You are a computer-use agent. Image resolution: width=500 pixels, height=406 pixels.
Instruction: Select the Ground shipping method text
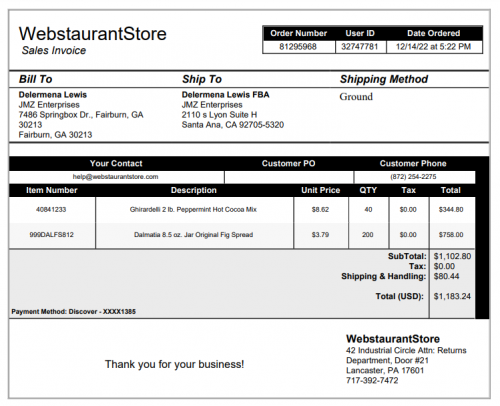coord(356,97)
